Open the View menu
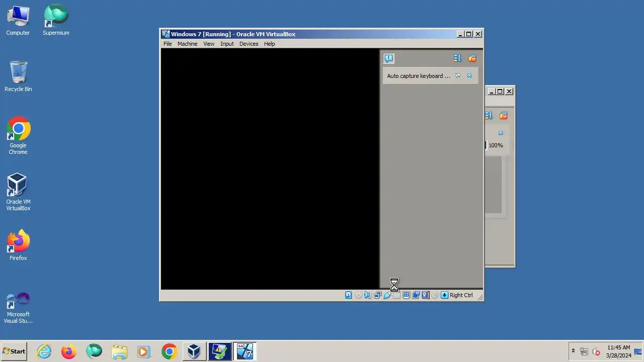Image resolution: width=644 pixels, height=362 pixels. [209, 44]
